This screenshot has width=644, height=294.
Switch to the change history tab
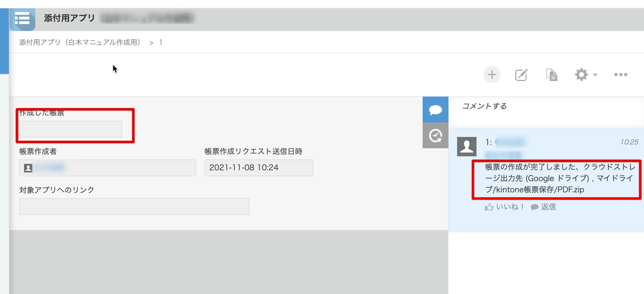[435, 136]
